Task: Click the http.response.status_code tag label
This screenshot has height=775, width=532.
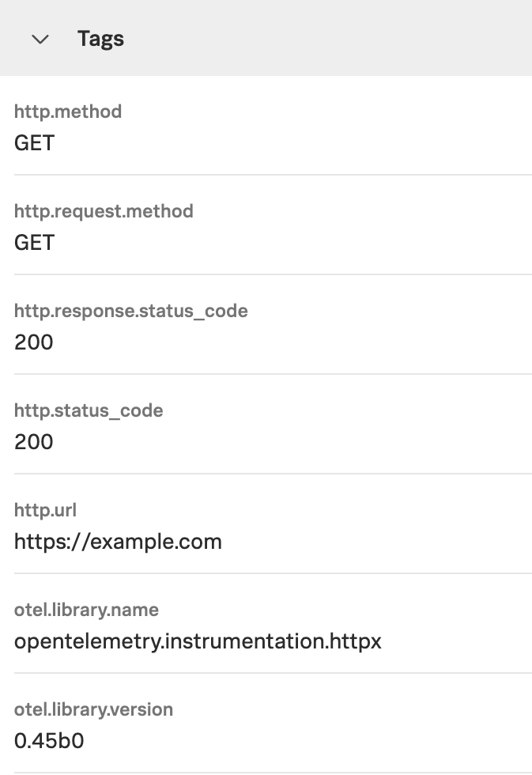Action: [x=131, y=311]
